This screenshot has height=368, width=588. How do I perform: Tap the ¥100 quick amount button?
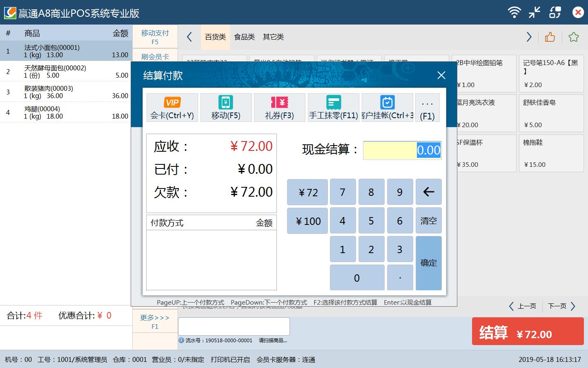pyautogui.click(x=307, y=221)
